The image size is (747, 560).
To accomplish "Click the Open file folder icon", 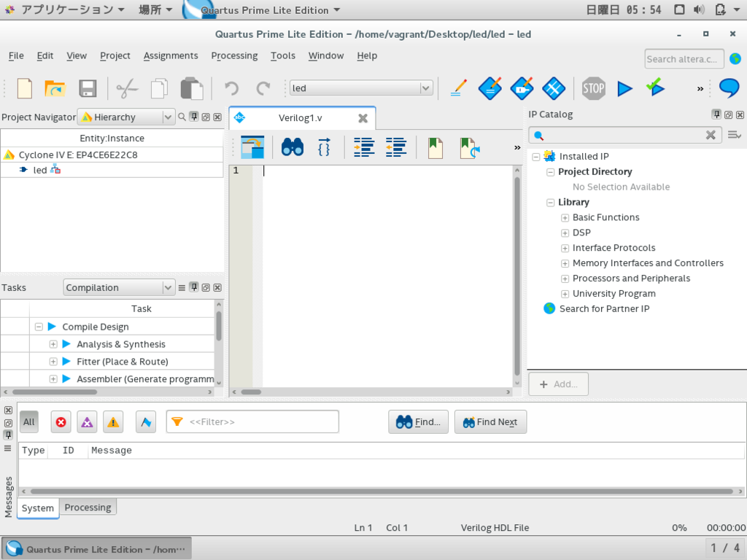I will [55, 88].
